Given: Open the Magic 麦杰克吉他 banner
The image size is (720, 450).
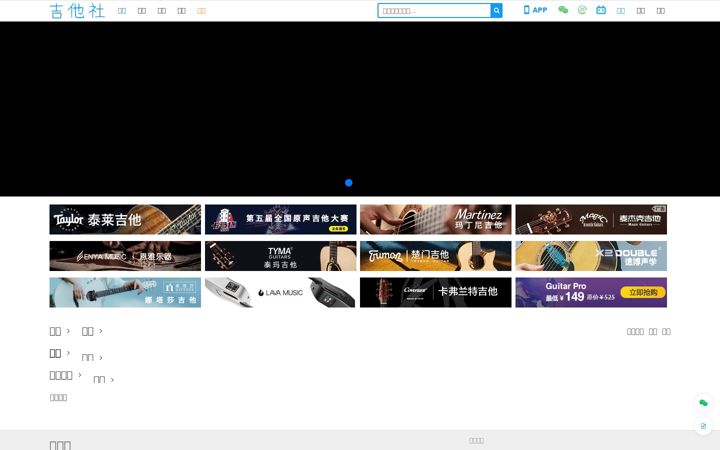Looking at the screenshot, I should click(x=591, y=219).
